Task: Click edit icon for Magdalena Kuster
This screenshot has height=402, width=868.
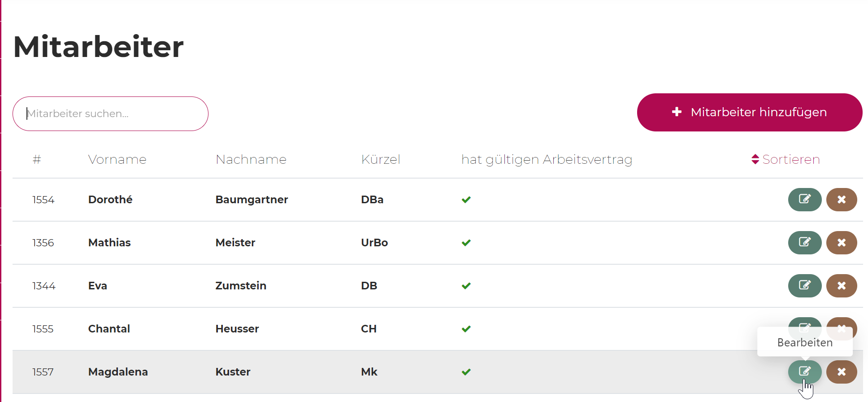Action: pos(804,372)
